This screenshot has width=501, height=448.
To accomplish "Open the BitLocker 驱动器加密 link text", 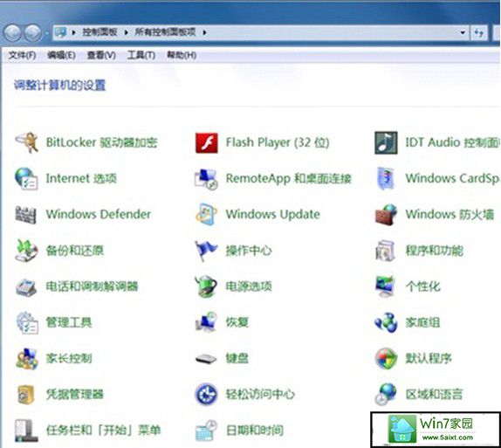I will (x=102, y=142).
